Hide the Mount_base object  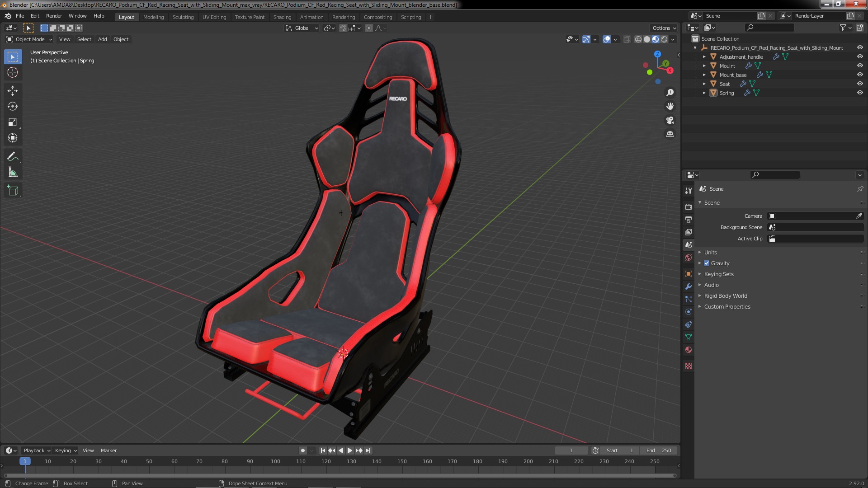tap(860, 75)
